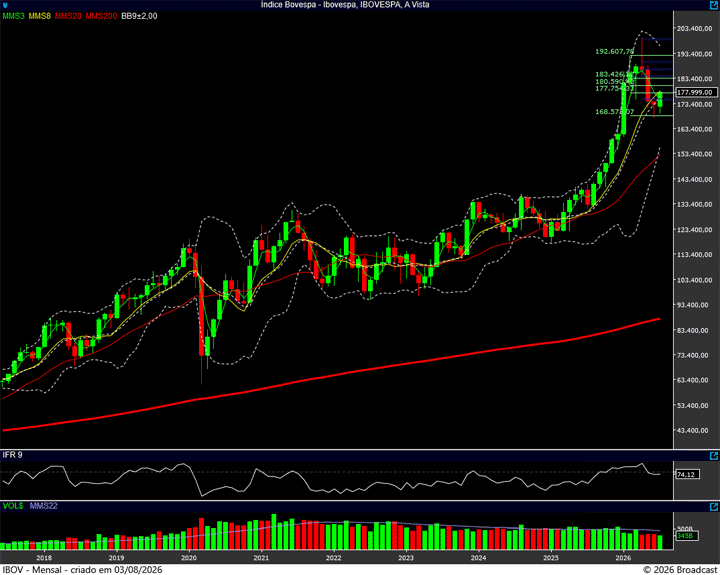Click the 193.400,00 price axis label

[x=695, y=54]
